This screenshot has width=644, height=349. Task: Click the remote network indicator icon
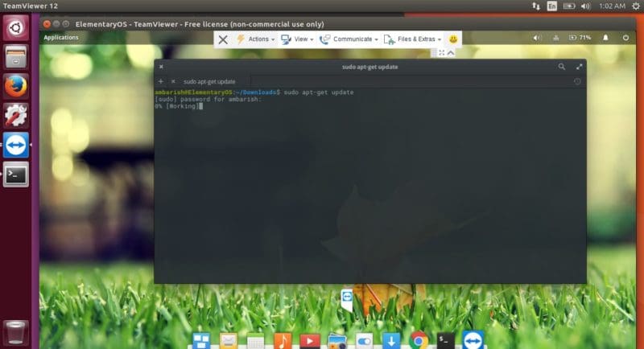[x=555, y=38]
